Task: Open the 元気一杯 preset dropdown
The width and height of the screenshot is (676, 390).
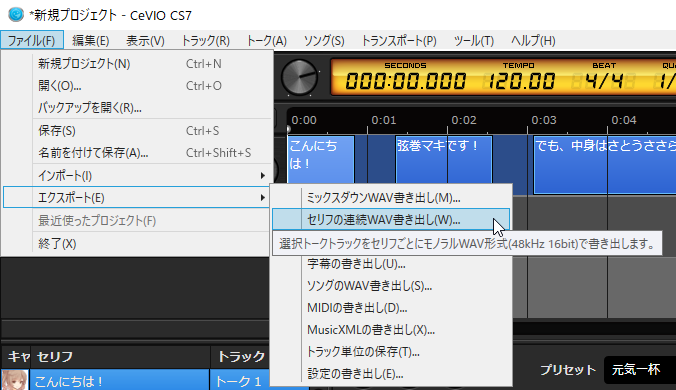Action: click(640, 370)
